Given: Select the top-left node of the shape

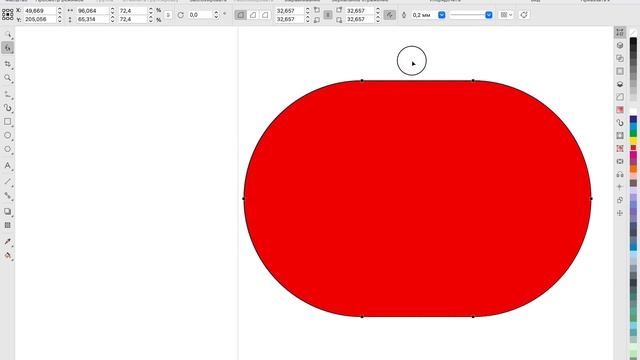Looking at the screenshot, I should point(362,80).
